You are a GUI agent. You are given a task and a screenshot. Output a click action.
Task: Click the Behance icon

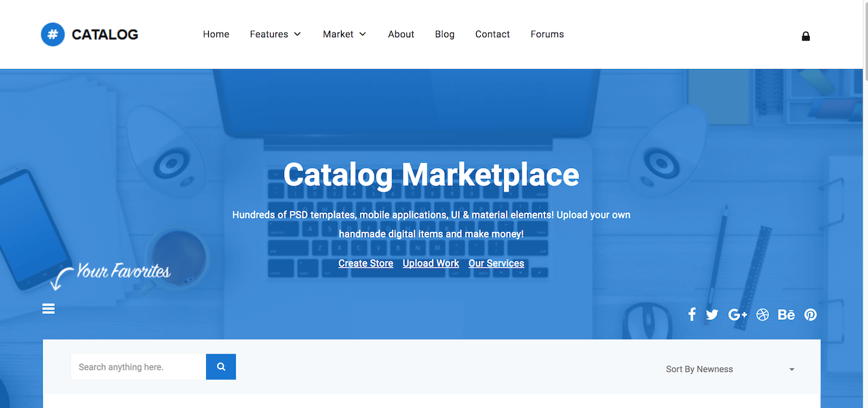click(786, 314)
